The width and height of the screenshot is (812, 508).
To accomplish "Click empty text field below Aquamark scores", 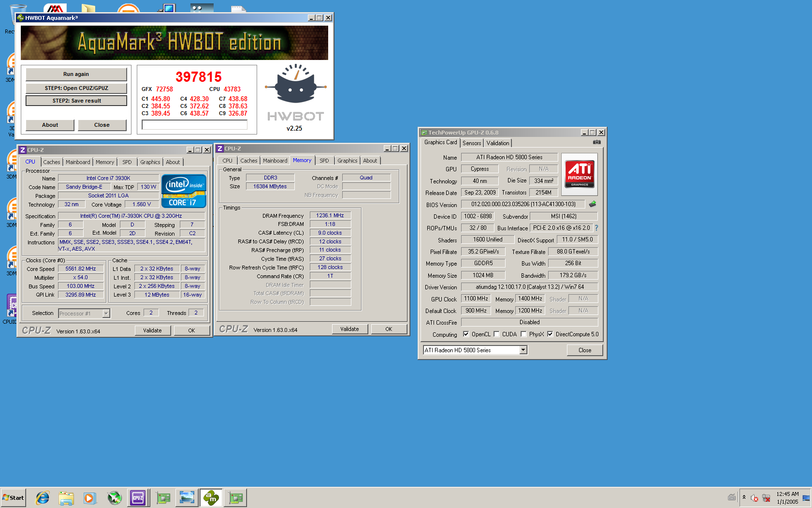I will [195, 125].
